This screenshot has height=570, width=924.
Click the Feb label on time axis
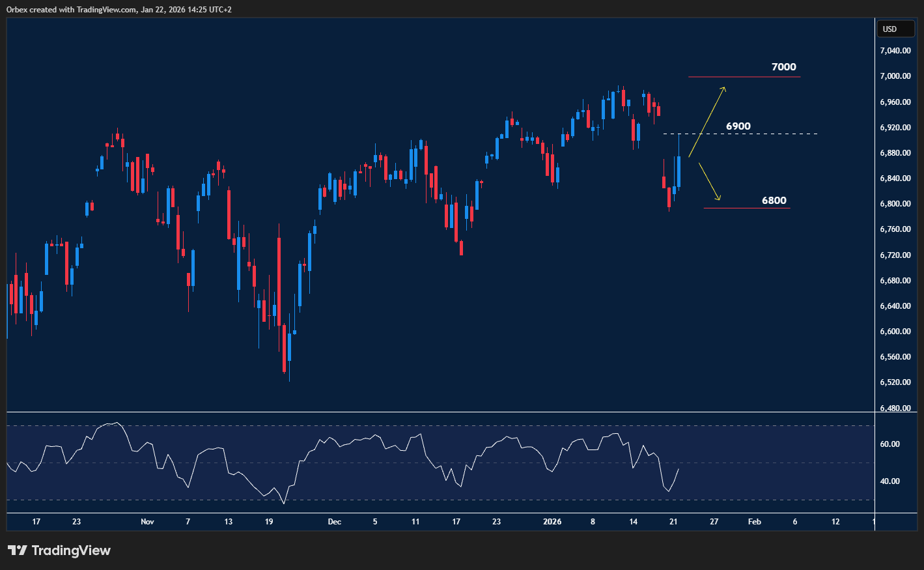point(754,522)
